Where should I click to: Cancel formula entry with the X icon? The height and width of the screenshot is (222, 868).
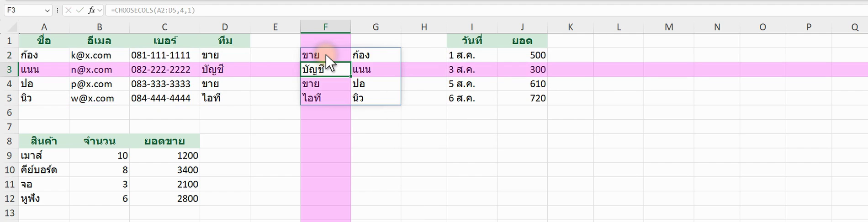pos(69,10)
